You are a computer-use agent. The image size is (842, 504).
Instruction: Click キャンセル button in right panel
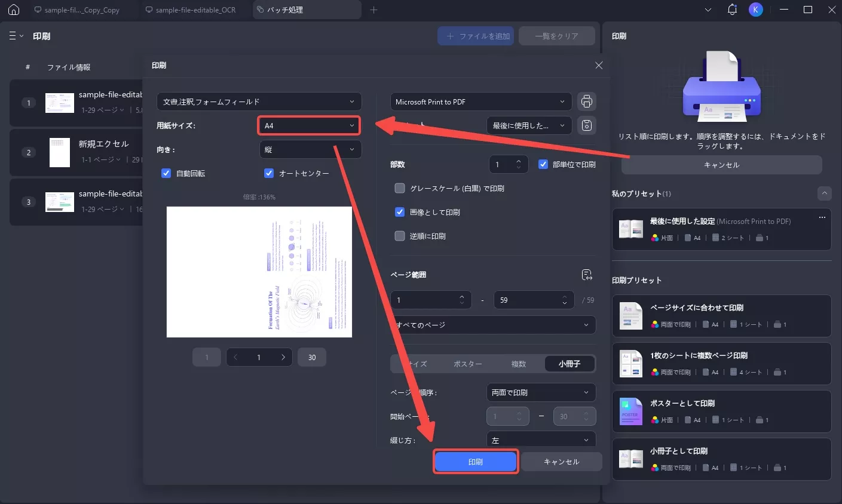pyautogui.click(x=722, y=165)
